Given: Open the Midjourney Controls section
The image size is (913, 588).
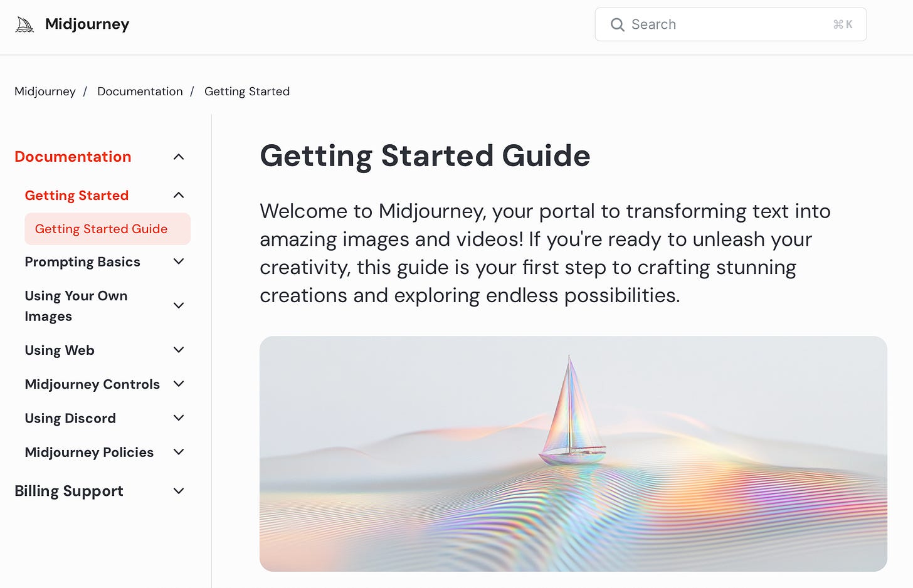Looking at the screenshot, I should point(92,384).
